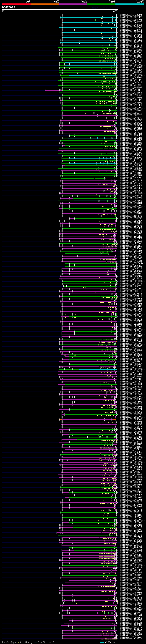Open hit UniRef100_C6TFZ1

131,133
